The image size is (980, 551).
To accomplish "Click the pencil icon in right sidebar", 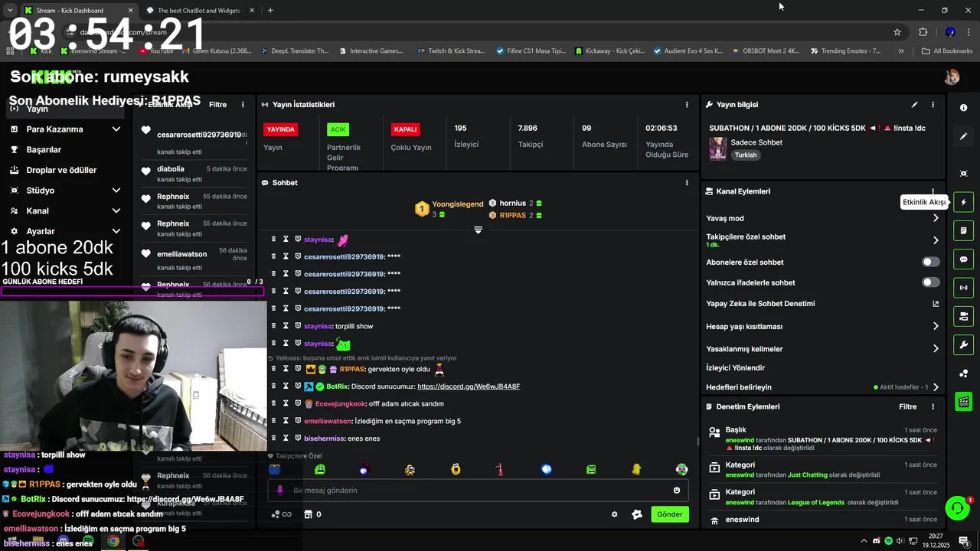I will (x=963, y=136).
